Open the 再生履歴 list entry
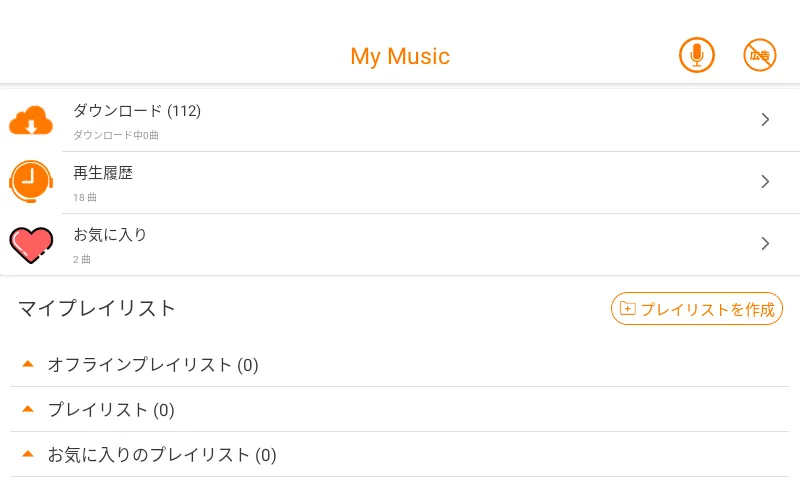This screenshot has width=800, height=488. tap(400, 182)
